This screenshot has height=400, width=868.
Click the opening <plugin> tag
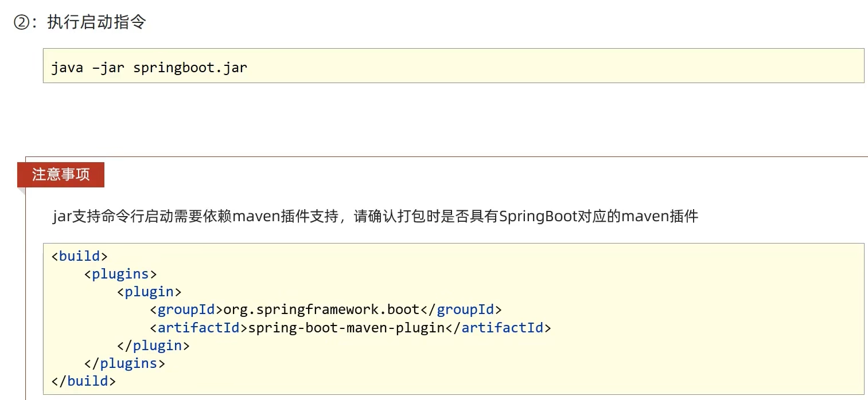149,292
